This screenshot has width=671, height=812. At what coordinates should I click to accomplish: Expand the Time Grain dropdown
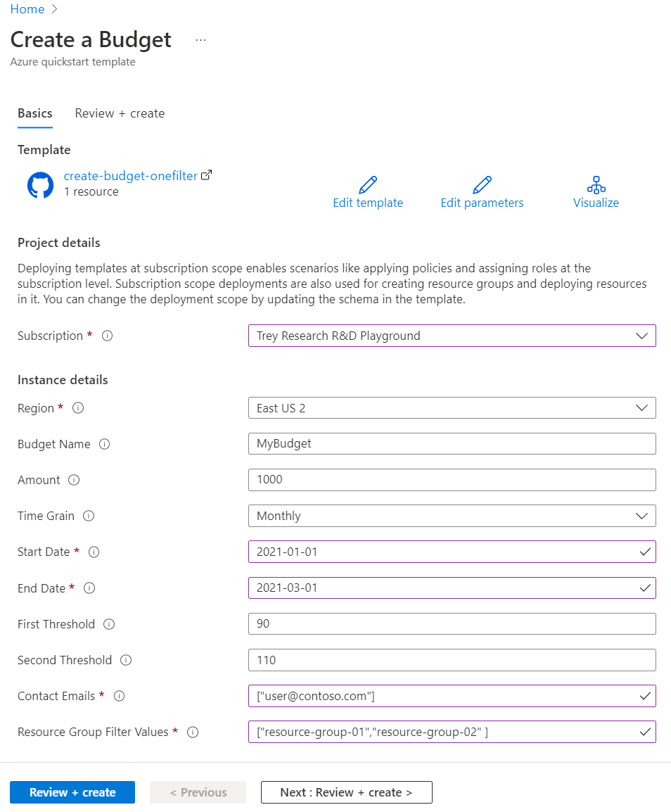(x=452, y=516)
